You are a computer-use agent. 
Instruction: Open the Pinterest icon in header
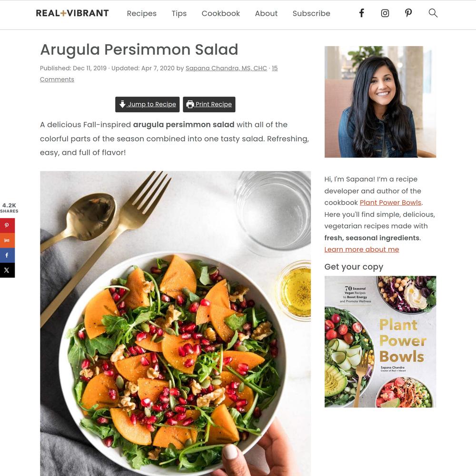click(x=408, y=13)
